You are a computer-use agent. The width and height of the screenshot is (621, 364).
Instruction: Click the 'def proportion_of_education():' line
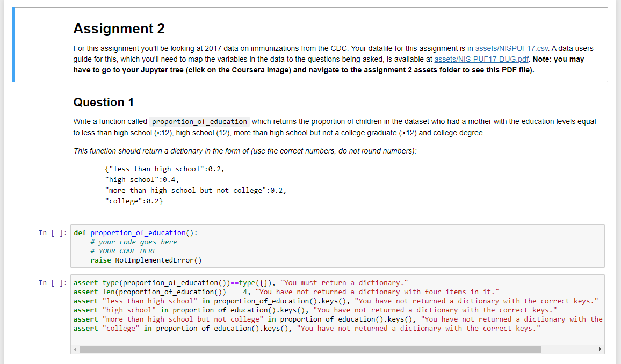(x=135, y=232)
